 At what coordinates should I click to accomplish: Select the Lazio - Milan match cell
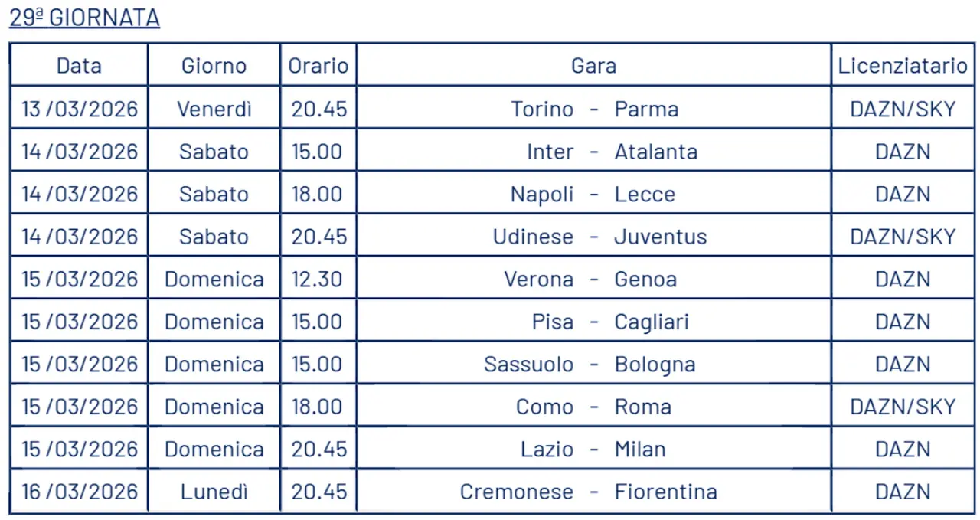tap(594, 449)
